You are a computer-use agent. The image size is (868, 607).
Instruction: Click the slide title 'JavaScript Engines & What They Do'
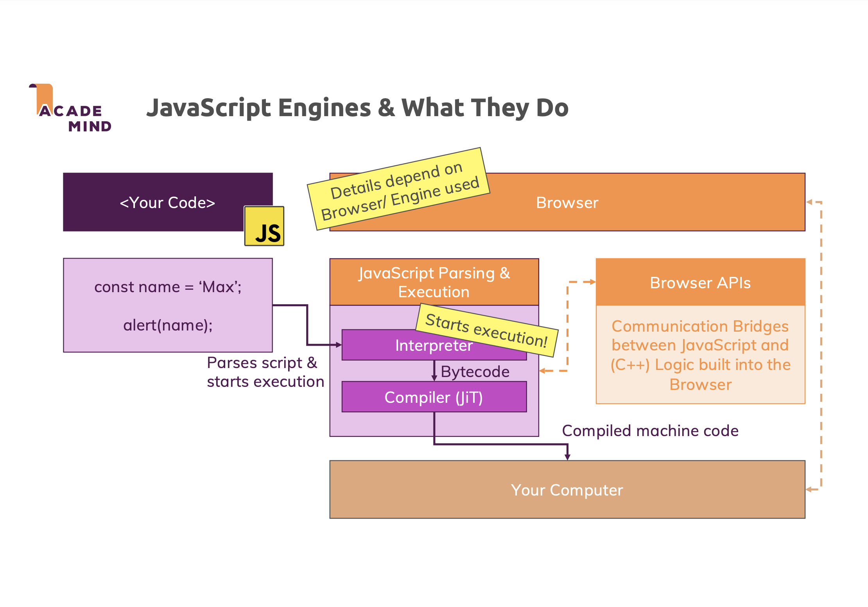click(357, 108)
